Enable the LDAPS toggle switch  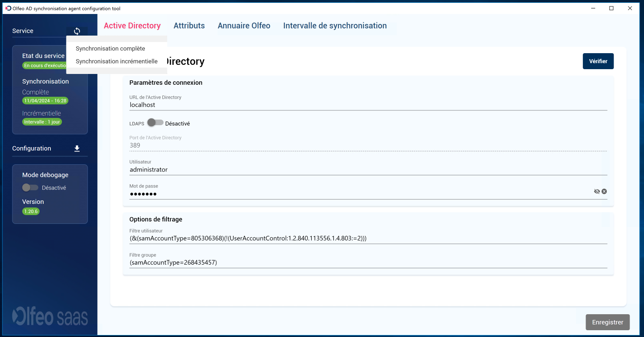click(x=155, y=123)
